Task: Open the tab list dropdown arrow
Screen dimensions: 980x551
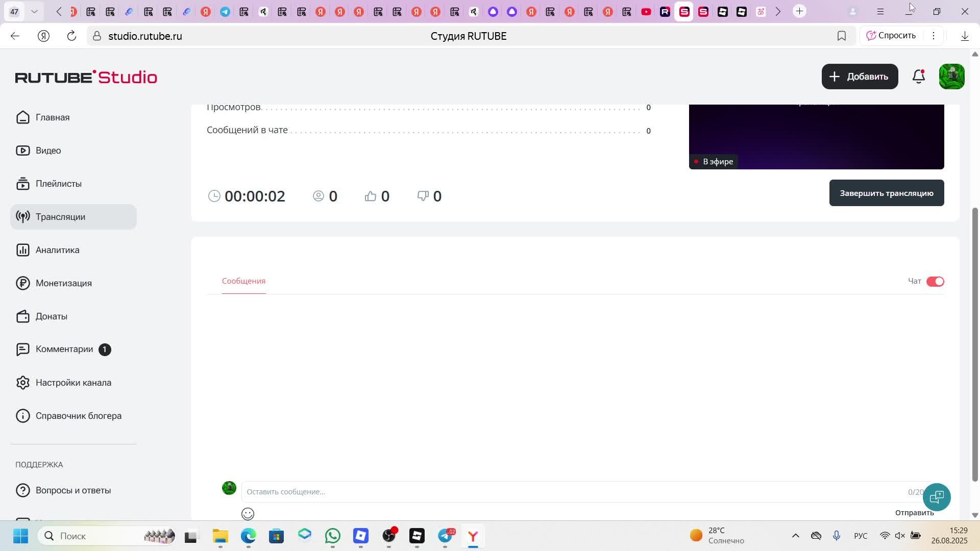Action: tap(34, 11)
